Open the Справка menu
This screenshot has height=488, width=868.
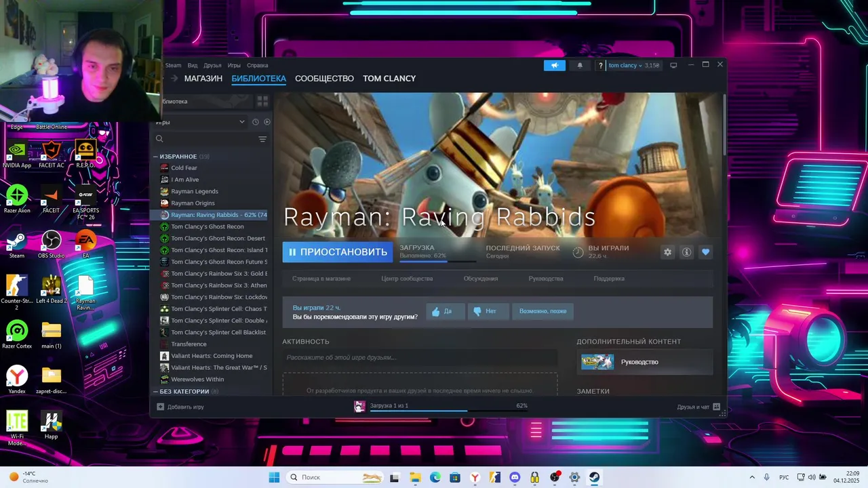(258, 66)
